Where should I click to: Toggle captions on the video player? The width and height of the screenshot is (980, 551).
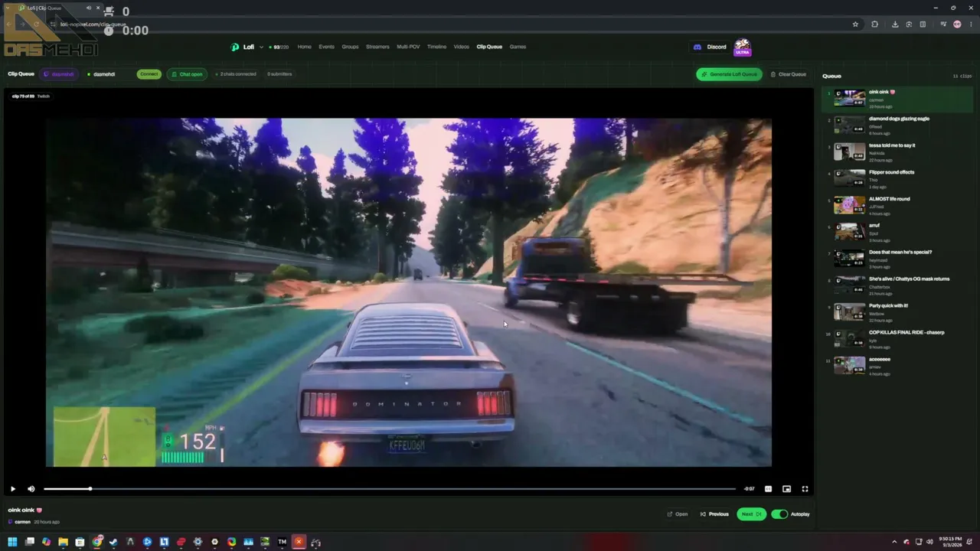click(x=768, y=489)
